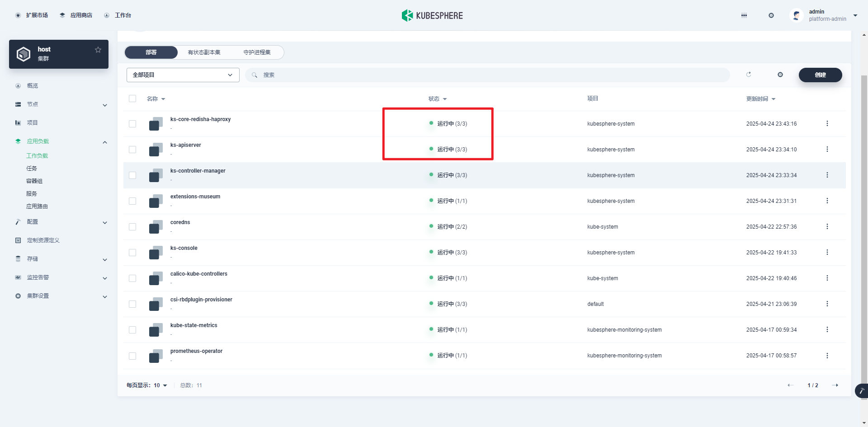Screen dimensions: 868x427
Task: Open the admin account dropdown arrow
Action: (x=855, y=15)
